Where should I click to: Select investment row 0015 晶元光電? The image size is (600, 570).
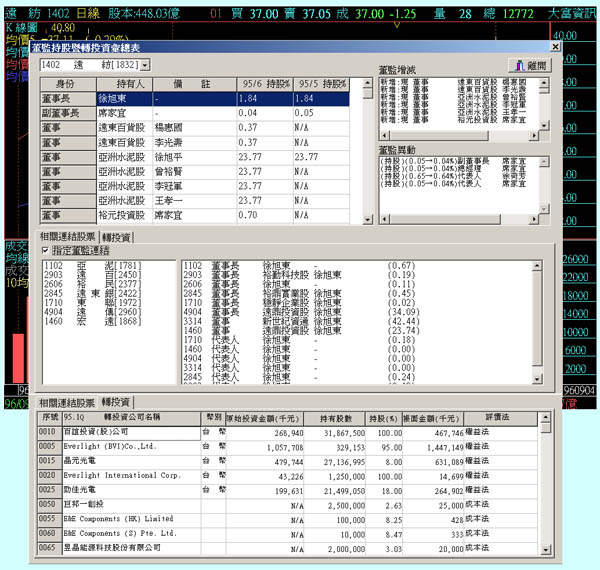click(287, 462)
